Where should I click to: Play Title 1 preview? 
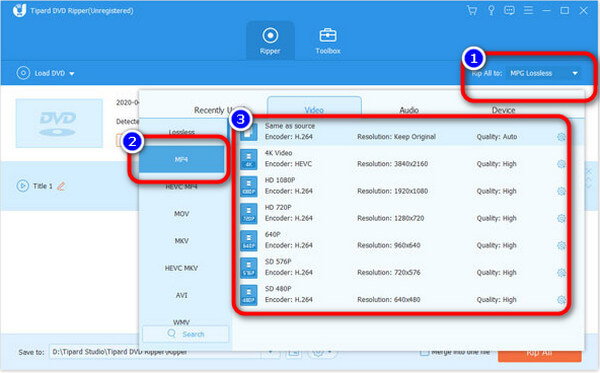(x=23, y=186)
